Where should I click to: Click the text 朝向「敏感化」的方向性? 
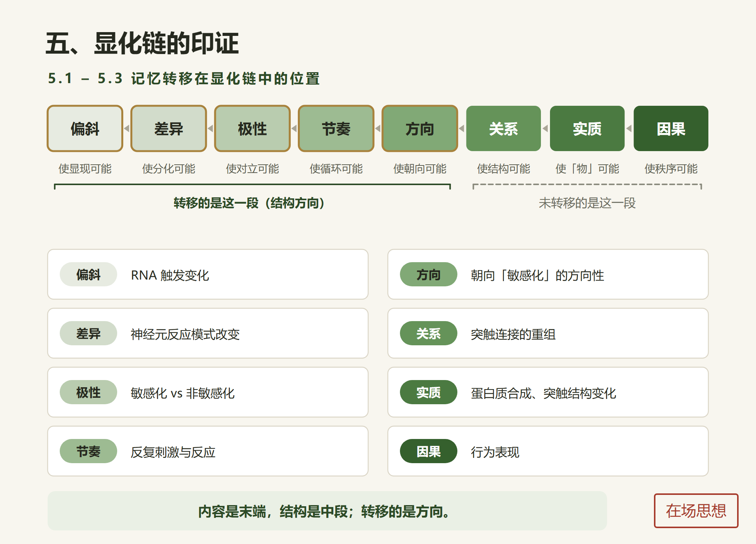[537, 275]
